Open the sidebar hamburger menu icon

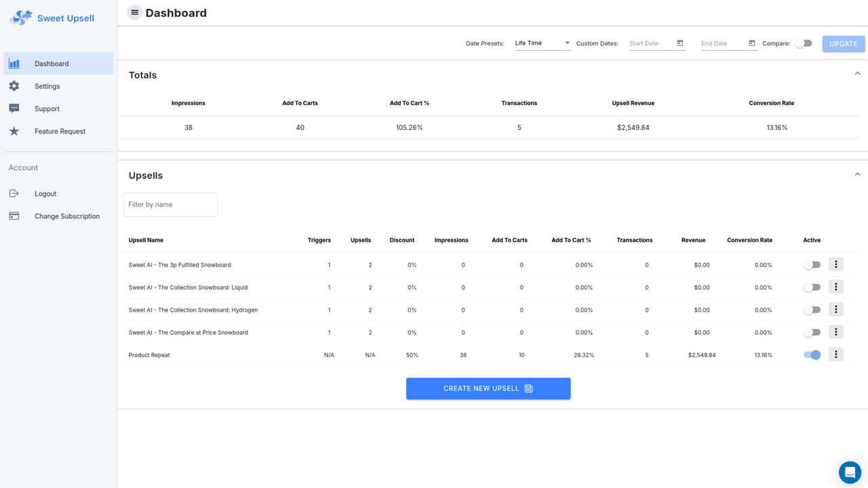click(x=133, y=12)
